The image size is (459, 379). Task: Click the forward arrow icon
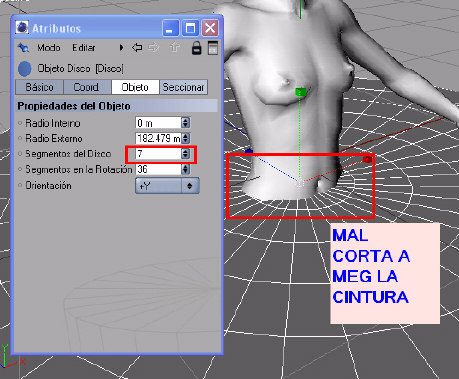tap(154, 48)
